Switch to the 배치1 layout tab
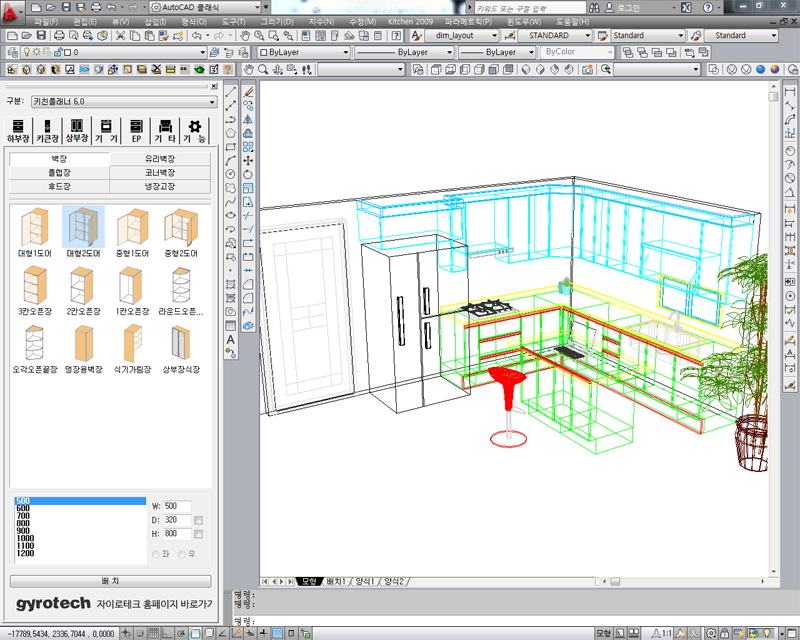The height and width of the screenshot is (640, 800). 336,581
